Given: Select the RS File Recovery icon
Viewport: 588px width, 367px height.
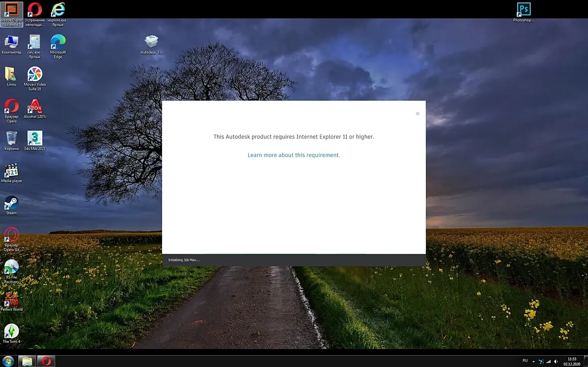Looking at the screenshot, I should (11, 271).
